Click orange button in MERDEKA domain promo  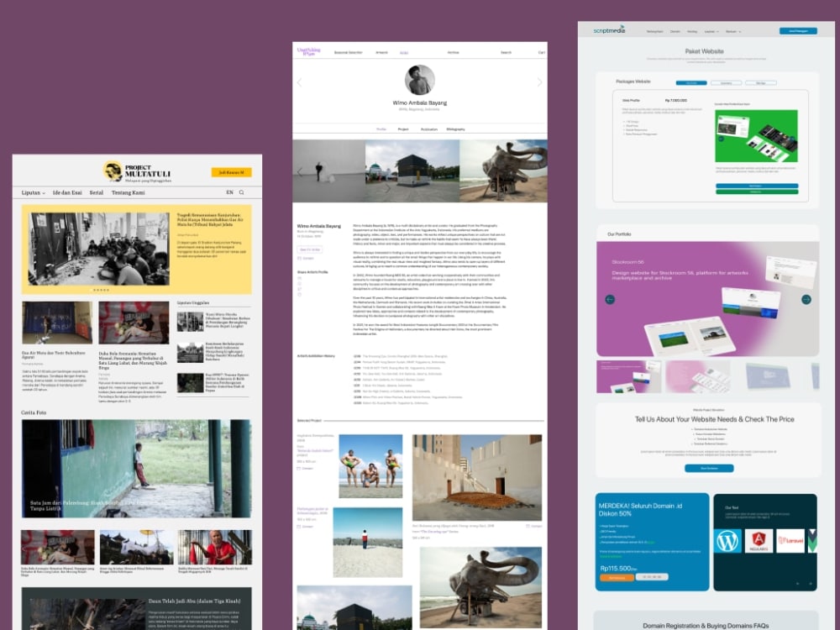[x=617, y=578]
